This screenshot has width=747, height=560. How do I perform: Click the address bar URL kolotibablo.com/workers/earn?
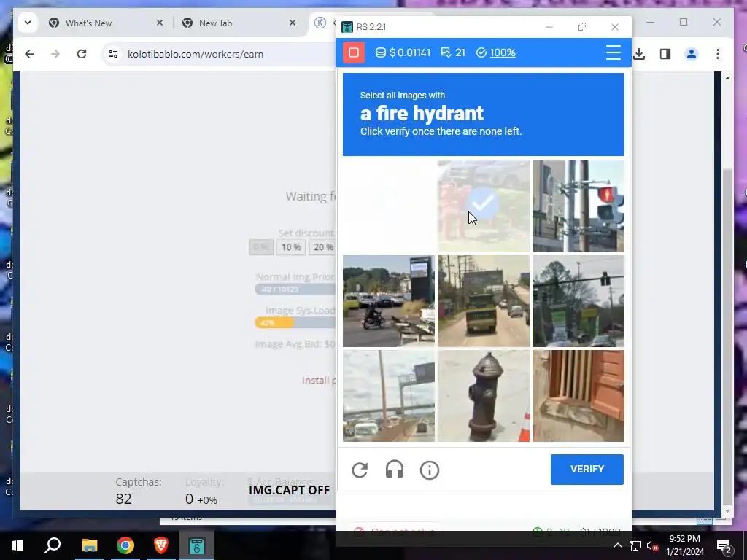(196, 54)
